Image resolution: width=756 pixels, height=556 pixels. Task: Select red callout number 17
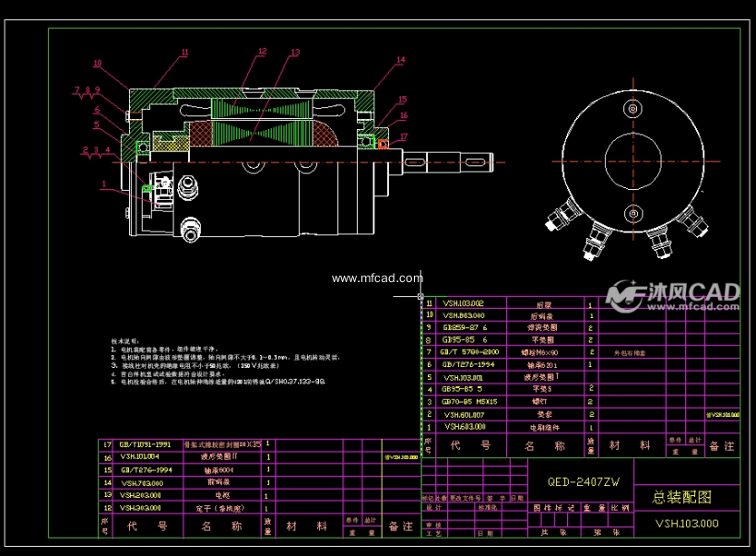click(x=403, y=137)
